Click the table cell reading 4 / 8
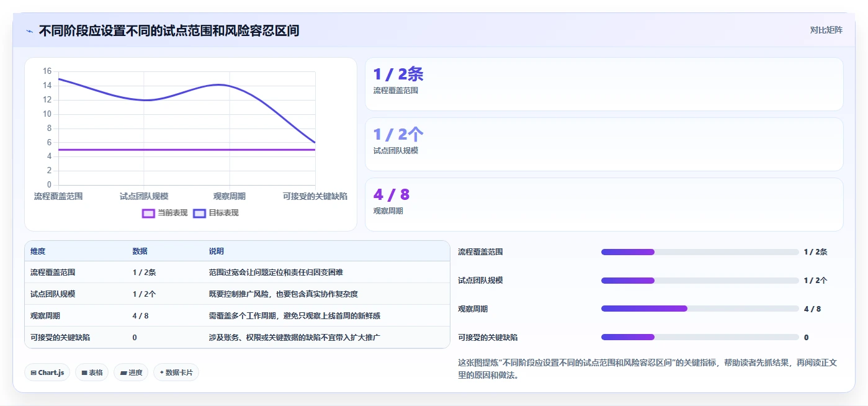Screen dimensions: 868x406 pyautogui.click(x=140, y=316)
